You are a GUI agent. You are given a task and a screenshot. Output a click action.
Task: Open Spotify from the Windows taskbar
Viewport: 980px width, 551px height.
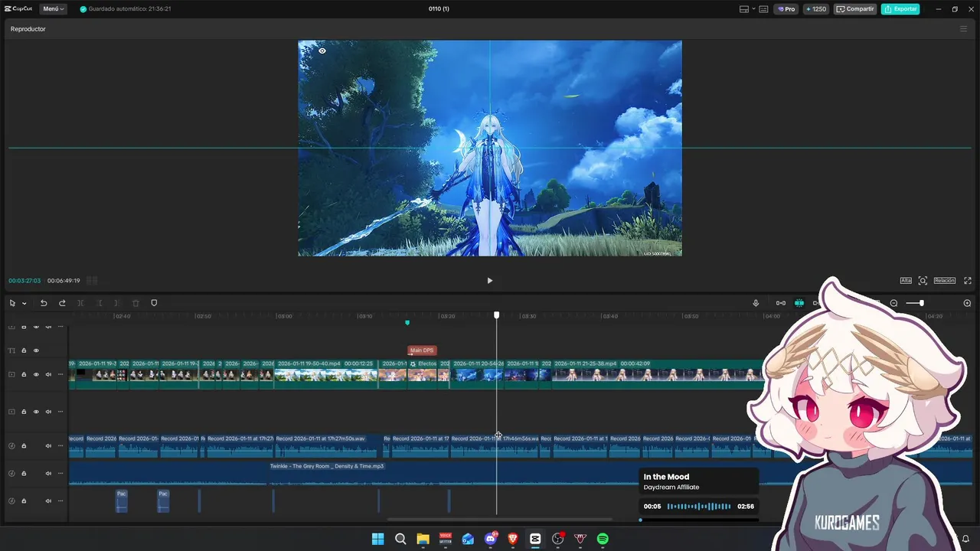(x=603, y=539)
